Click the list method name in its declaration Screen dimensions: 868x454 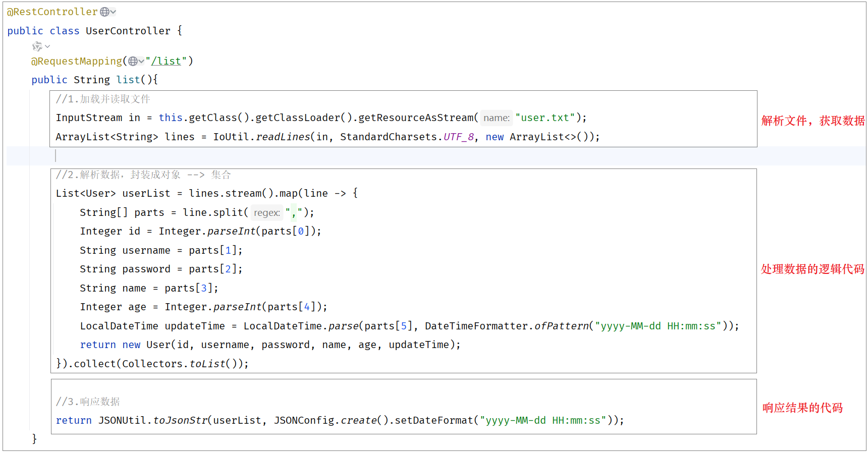click(128, 80)
